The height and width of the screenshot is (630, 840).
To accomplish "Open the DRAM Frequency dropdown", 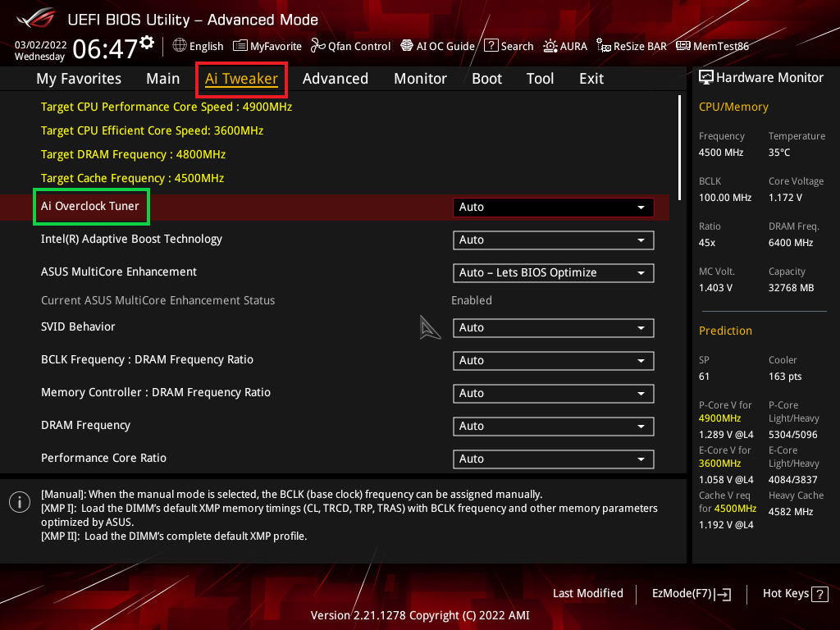I will [554, 427].
